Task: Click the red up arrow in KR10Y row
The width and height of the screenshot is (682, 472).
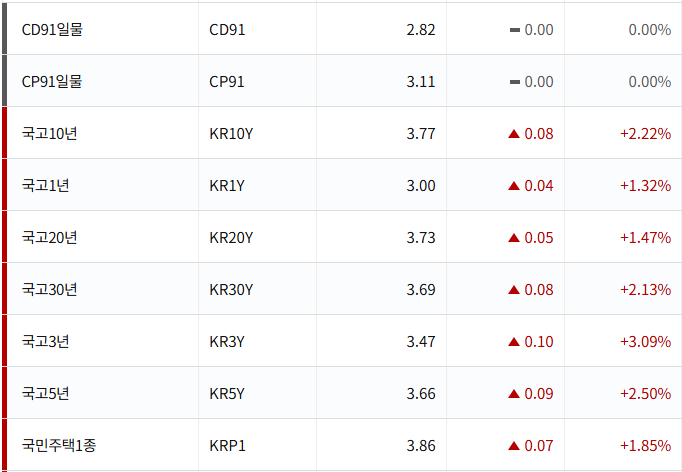Action: (x=514, y=134)
